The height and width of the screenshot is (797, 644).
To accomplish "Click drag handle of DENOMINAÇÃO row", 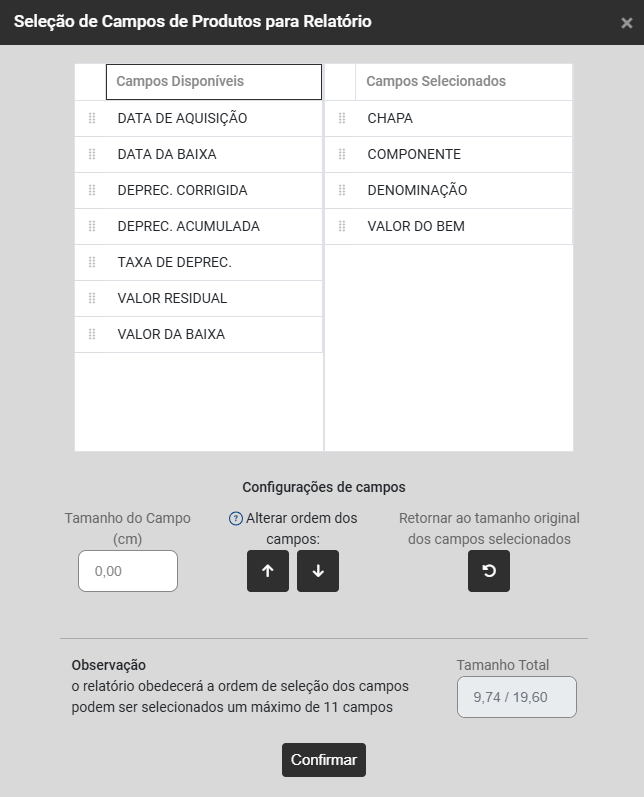I will [x=342, y=190].
